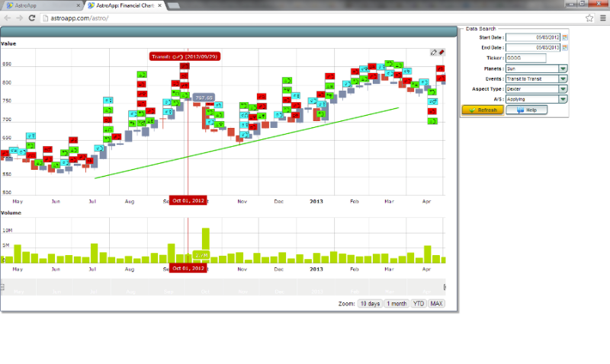Image resolution: width=610 pixels, height=364 pixels.
Task: Open the Aspect Type dropdown
Action: [563, 88]
